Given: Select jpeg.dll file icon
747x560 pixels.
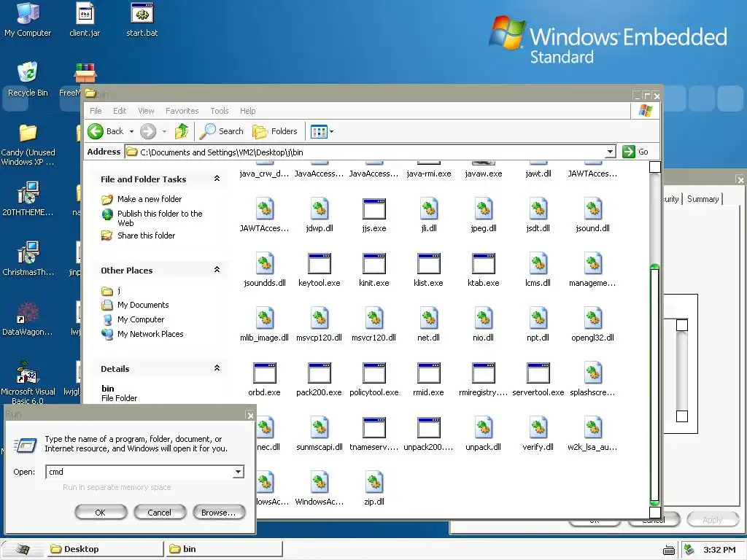Looking at the screenshot, I should click(x=483, y=209).
